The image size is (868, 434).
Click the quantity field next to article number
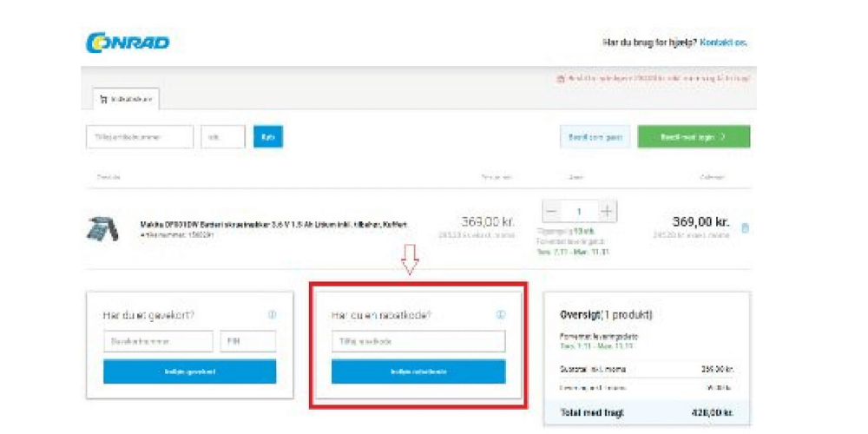(222, 137)
